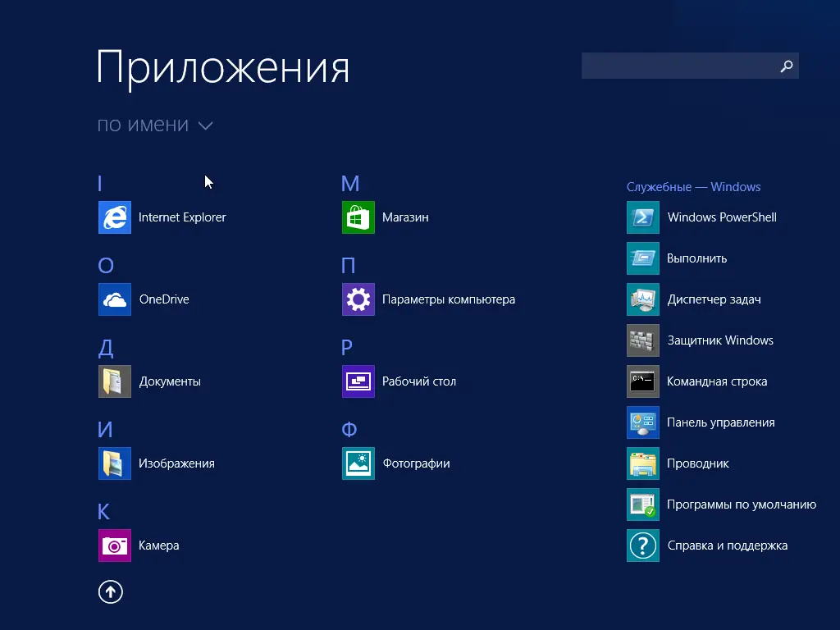
Task: Click the search magnifier button
Action: tap(786, 66)
